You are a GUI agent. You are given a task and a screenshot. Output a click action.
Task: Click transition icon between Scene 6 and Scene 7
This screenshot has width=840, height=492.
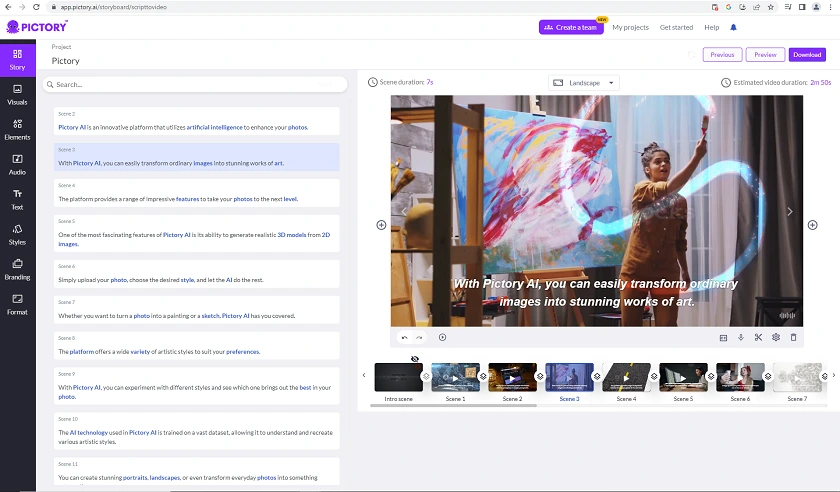pos(768,376)
